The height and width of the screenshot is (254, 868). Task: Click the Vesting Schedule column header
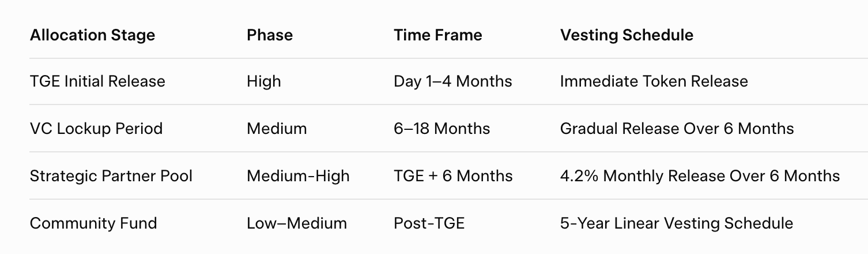pyautogui.click(x=627, y=35)
